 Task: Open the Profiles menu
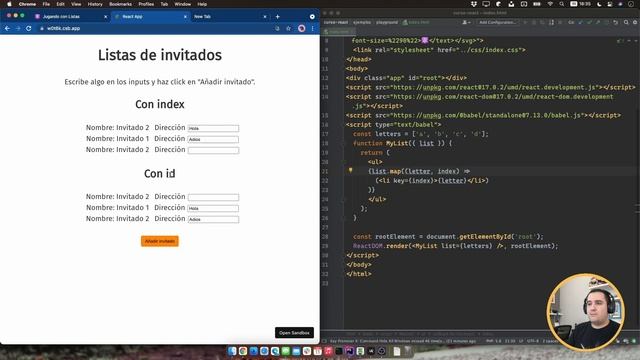(x=146, y=4)
